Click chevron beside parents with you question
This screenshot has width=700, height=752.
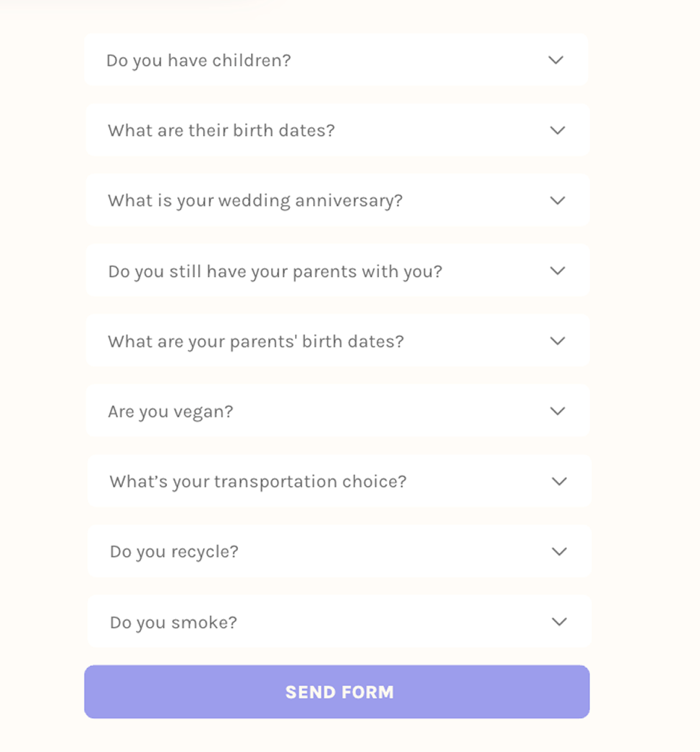557,270
